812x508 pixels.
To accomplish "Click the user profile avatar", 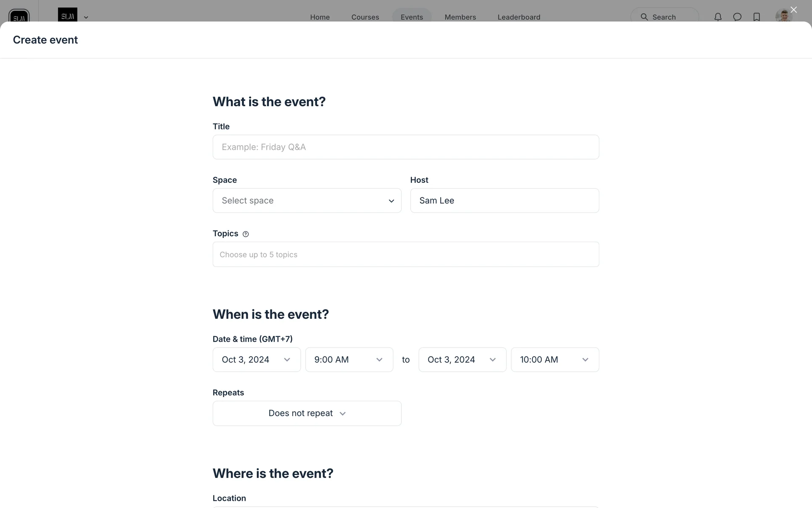I will tap(783, 16).
